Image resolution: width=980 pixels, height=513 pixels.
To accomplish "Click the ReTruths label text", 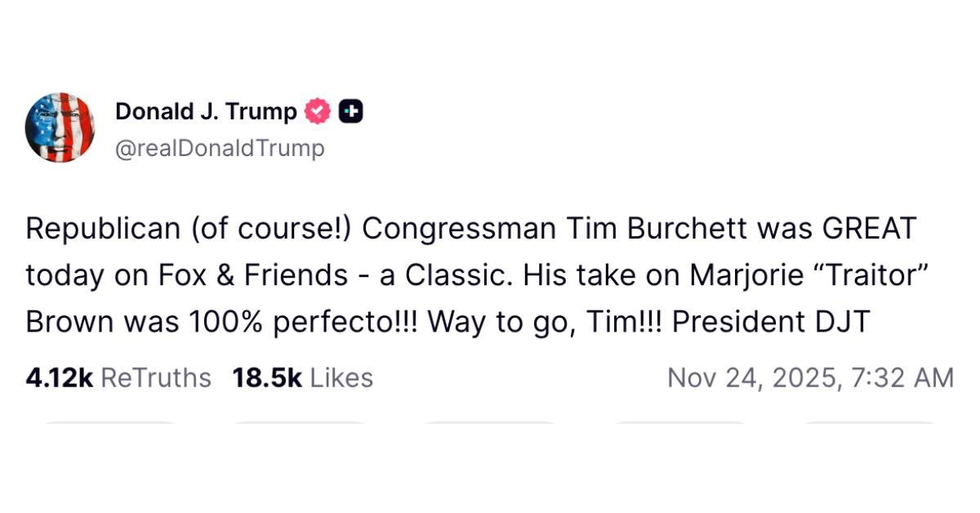I will pos(154,377).
